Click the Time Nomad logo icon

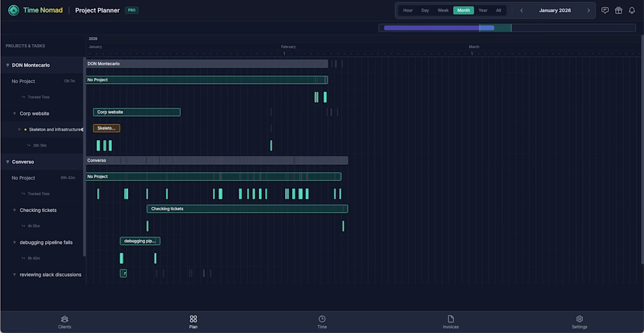[13, 11]
